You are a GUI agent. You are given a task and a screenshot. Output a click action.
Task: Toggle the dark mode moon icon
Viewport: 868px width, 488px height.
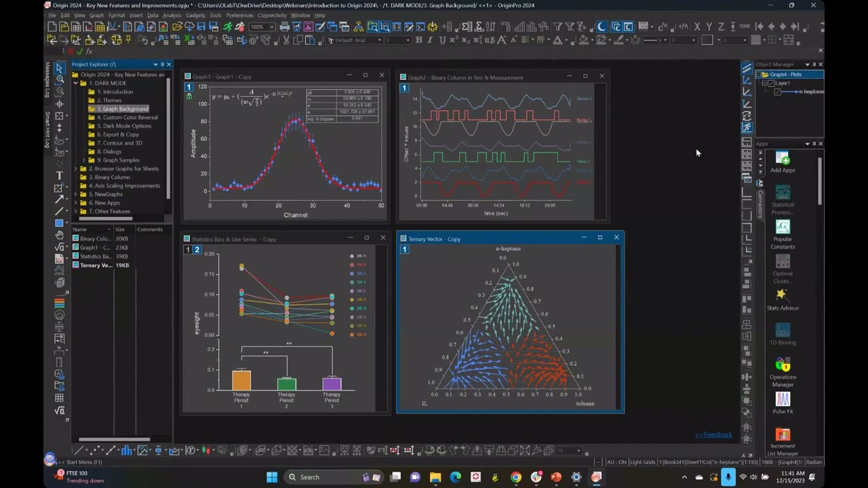click(x=601, y=27)
